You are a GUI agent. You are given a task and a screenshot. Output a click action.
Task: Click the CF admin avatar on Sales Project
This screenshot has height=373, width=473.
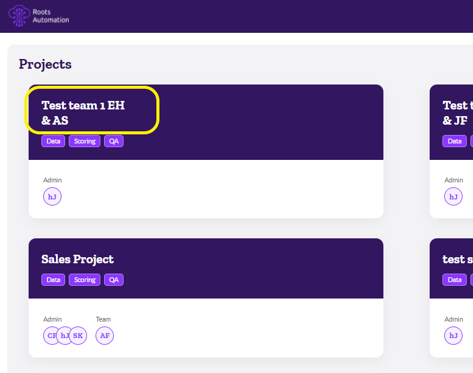point(50,335)
